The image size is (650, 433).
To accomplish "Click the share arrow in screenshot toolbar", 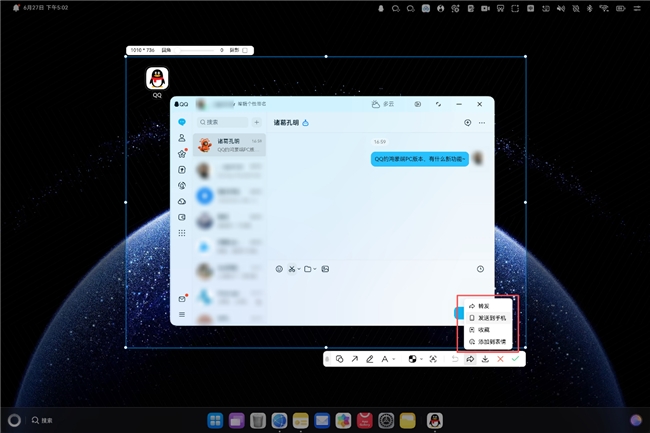I will point(470,359).
